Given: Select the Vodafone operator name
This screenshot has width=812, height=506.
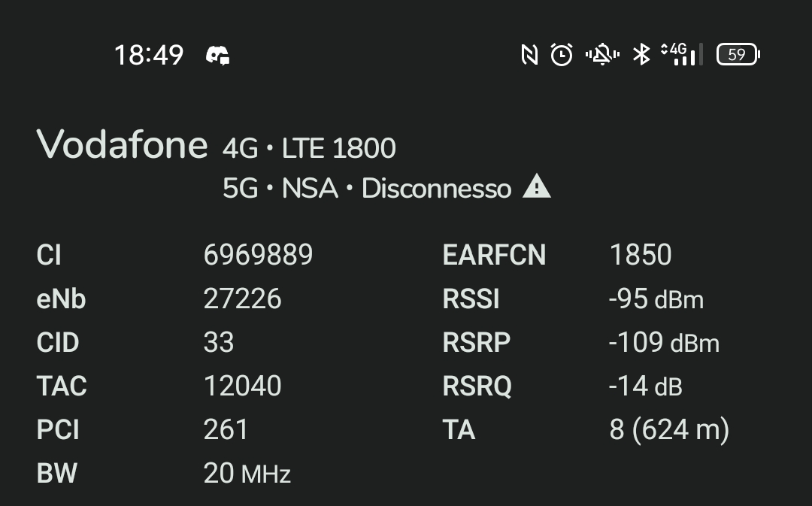Looking at the screenshot, I should (x=123, y=144).
